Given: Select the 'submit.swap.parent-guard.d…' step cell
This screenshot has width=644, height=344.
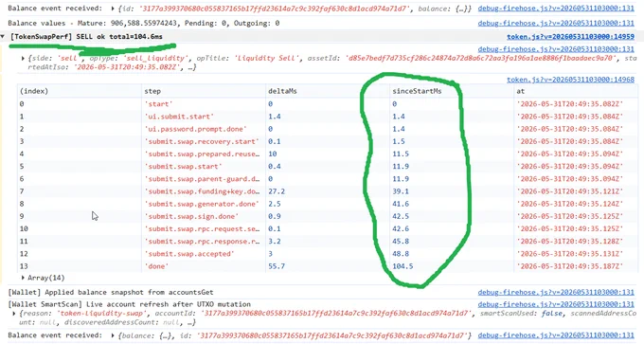Looking at the screenshot, I should [x=204, y=179].
